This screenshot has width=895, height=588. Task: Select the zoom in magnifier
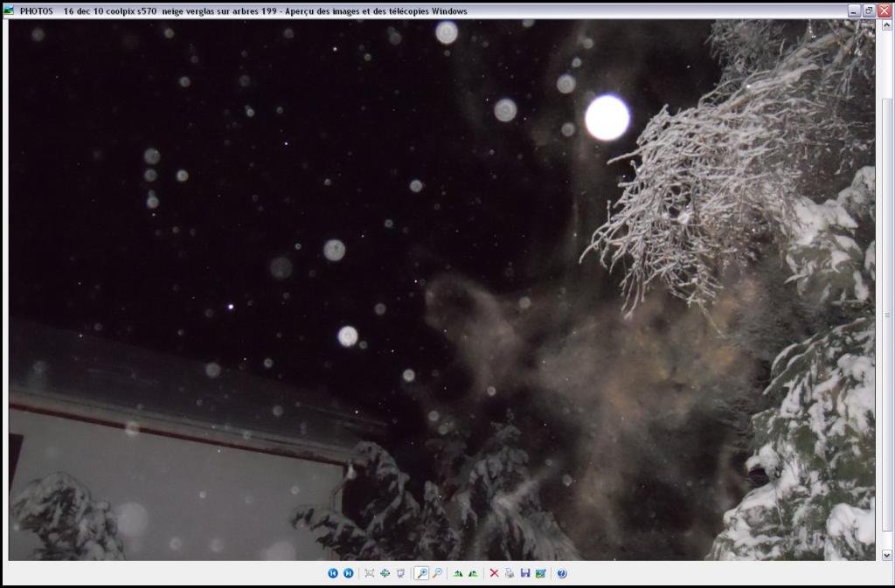click(421, 573)
